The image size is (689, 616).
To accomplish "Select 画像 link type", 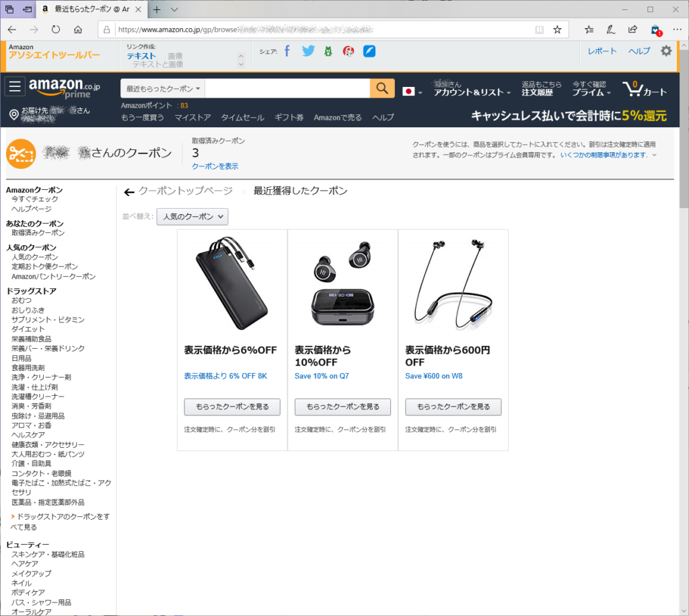I will 176,56.
